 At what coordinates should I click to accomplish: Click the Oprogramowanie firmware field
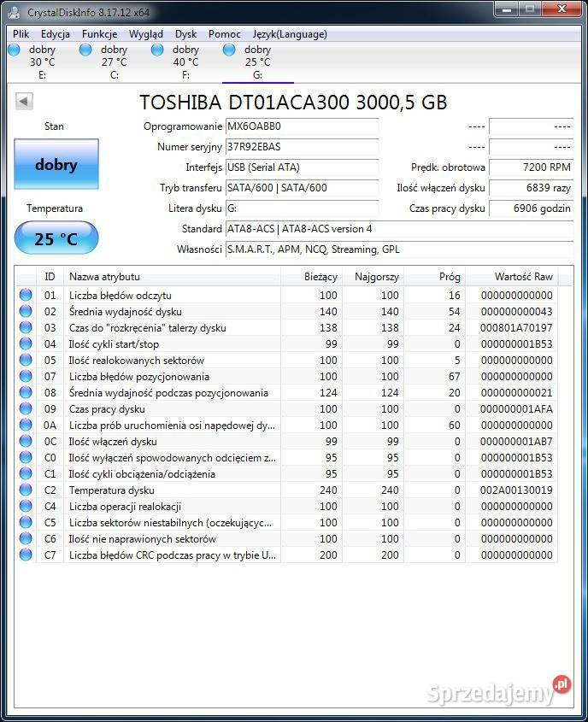point(301,126)
